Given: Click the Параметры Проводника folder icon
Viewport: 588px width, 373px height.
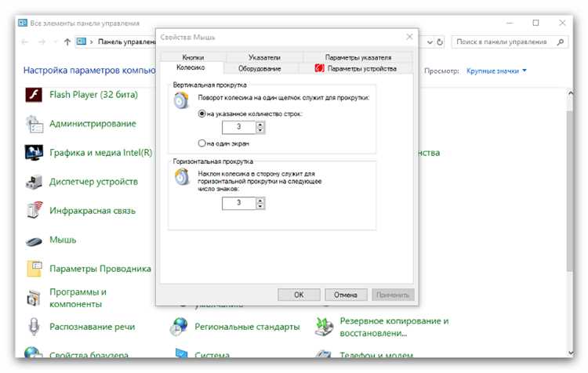Looking at the screenshot, I should [x=34, y=269].
